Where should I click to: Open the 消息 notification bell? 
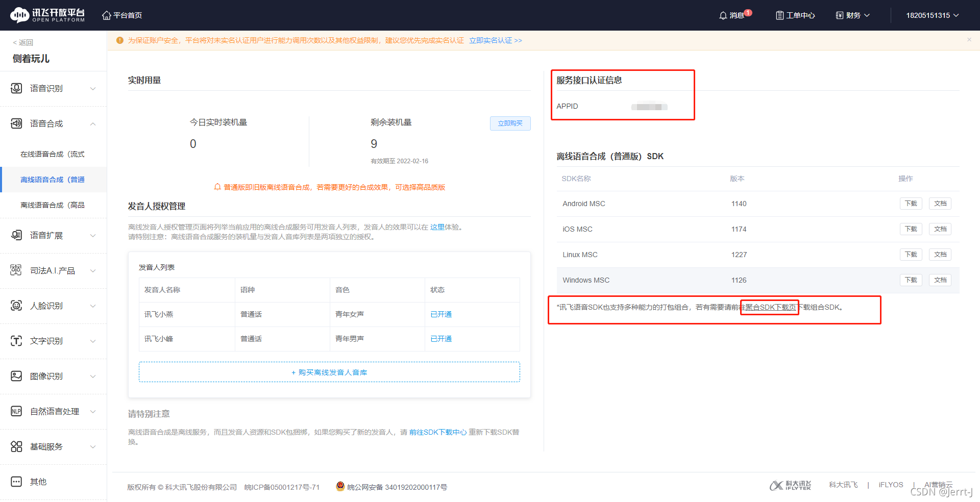[723, 15]
